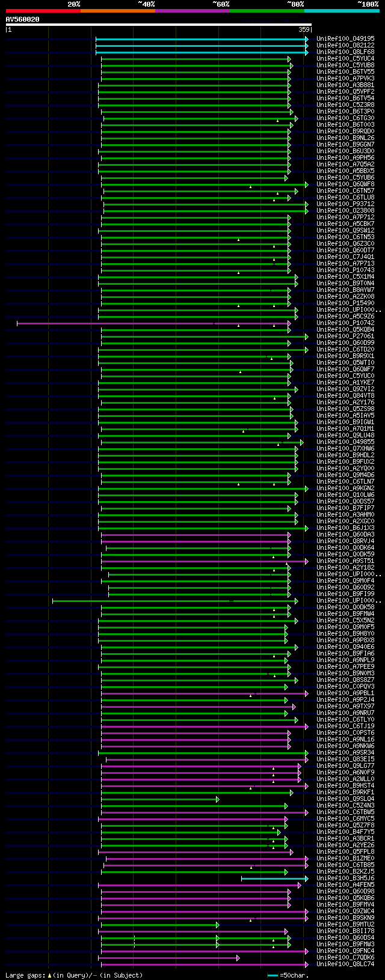Screen dimensions: 385x980
Task: Click the purple ~60% legend color bar
Action: tap(192, 11)
